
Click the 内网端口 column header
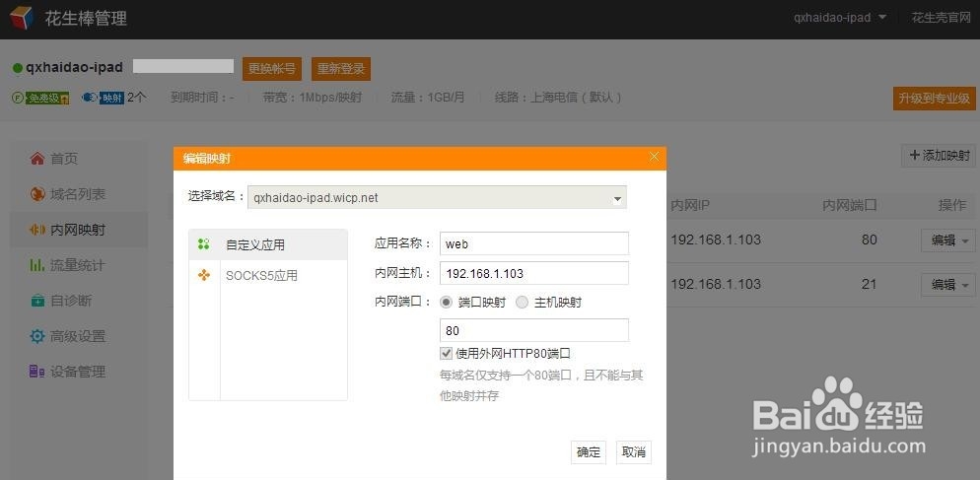point(850,205)
